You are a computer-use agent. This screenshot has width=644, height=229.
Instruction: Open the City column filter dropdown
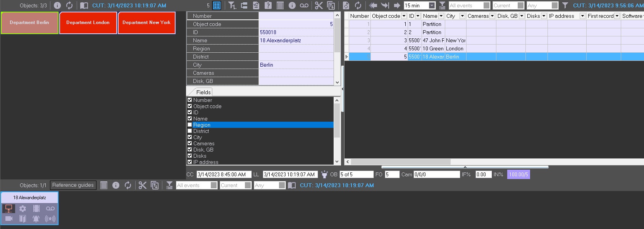click(462, 16)
